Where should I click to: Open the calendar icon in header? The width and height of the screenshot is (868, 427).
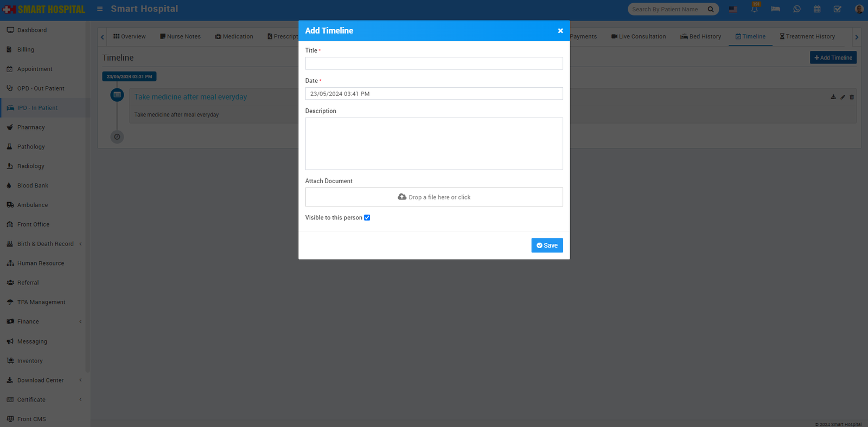coord(817,9)
